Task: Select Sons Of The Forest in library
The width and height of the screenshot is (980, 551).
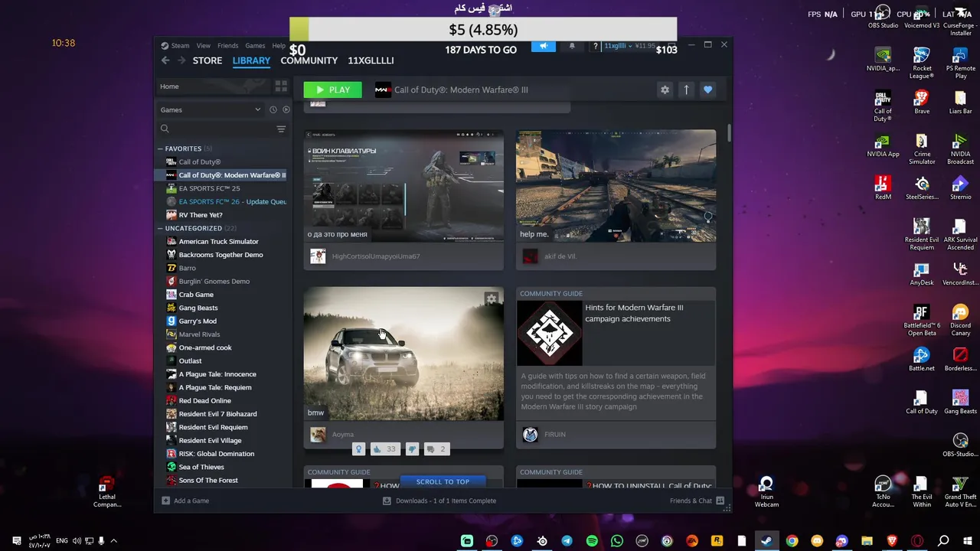Action: [x=207, y=480]
